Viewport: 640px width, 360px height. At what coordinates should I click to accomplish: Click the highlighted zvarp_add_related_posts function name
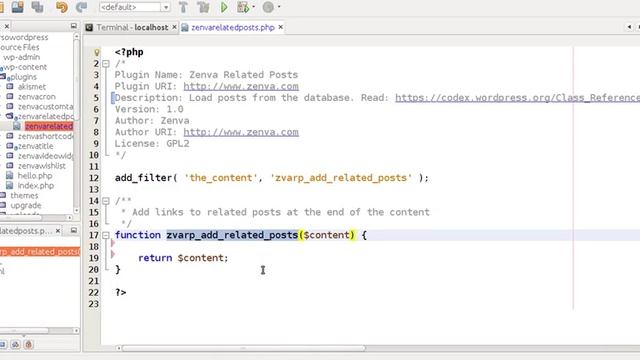[232, 235]
